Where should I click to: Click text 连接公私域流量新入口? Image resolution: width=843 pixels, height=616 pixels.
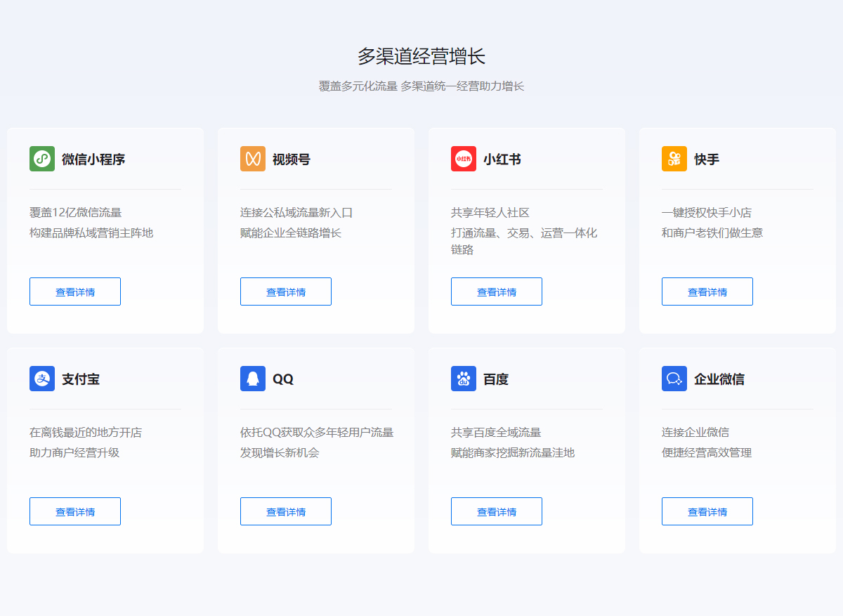(x=296, y=213)
